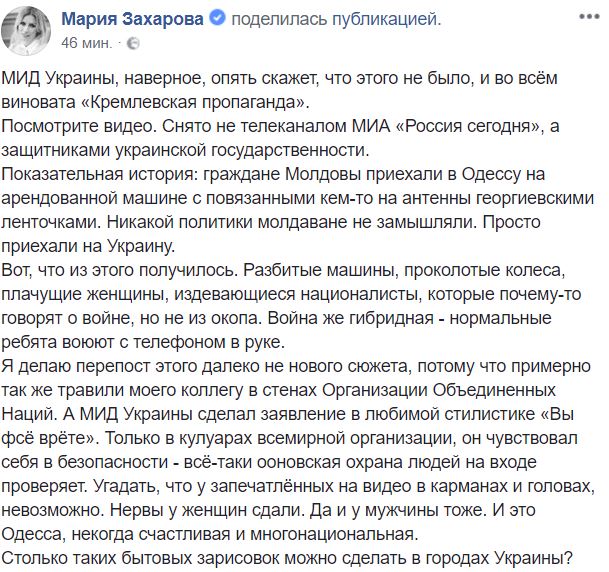Open Мария Захарова's profile picture
609x572 pixels.
[x=26, y=31]
